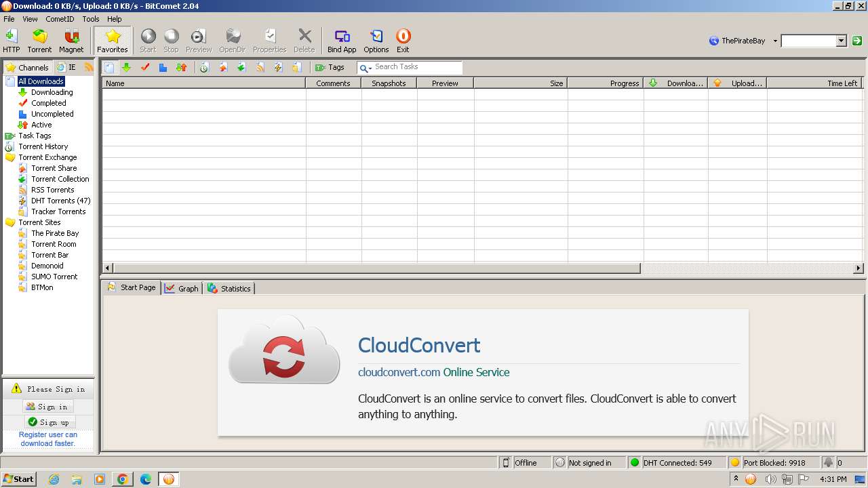
Task: Click Register user can download faster link
Action: (x=47, y=439)
